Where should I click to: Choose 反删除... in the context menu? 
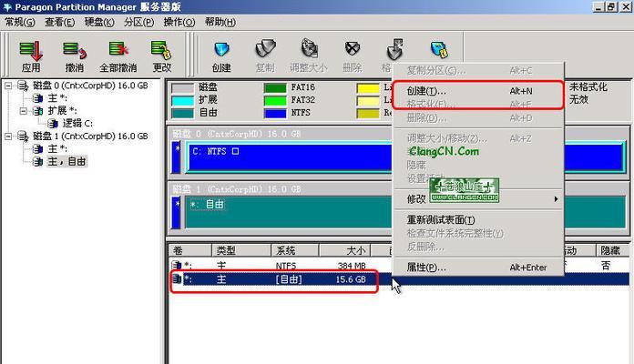478,247
